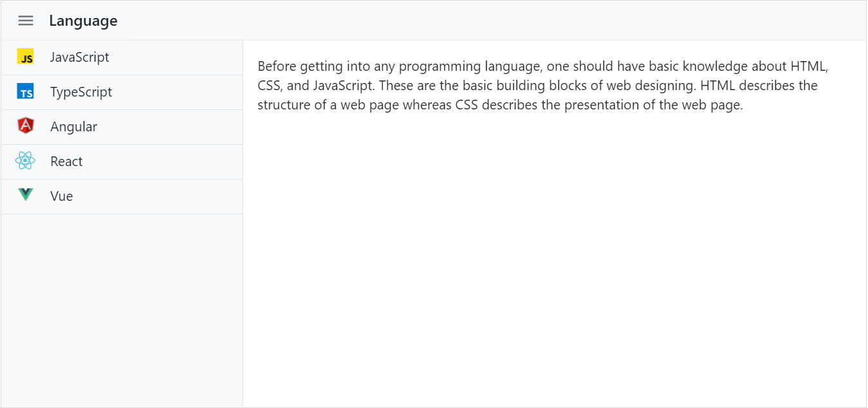The width and height of the screenshot is (868, 408).
Task: Click the yellow JS logo icon
Action: coord(25,57)
